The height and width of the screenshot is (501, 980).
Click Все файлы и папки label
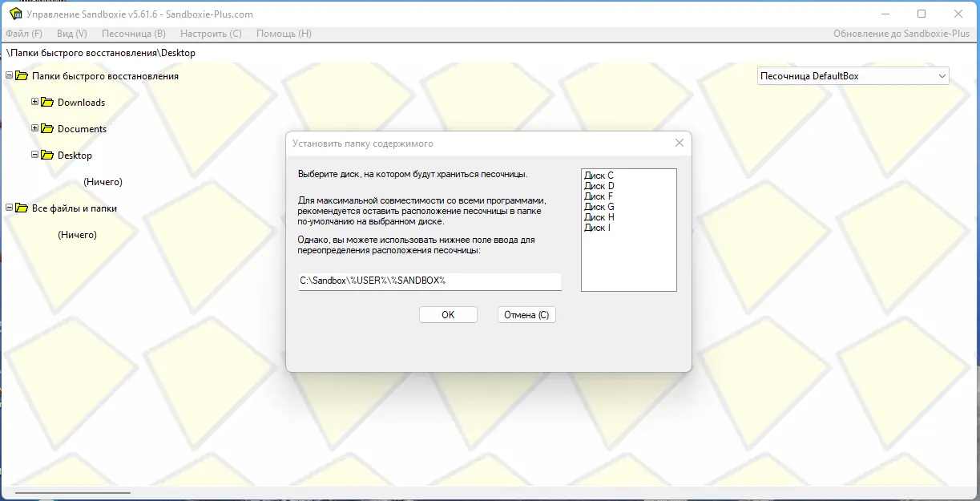click(75, 208)
